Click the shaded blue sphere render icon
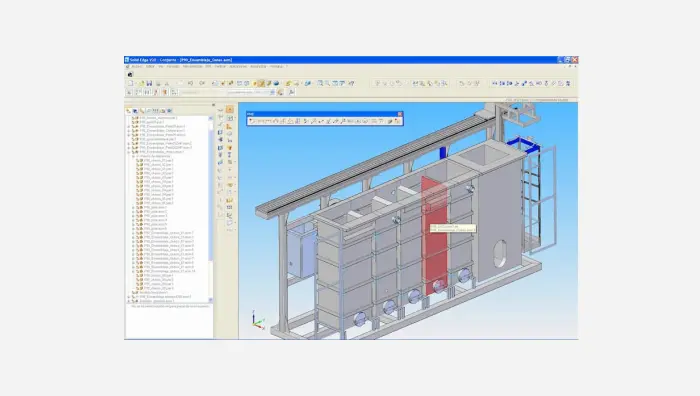700x396 pixels. pos(276,83)
